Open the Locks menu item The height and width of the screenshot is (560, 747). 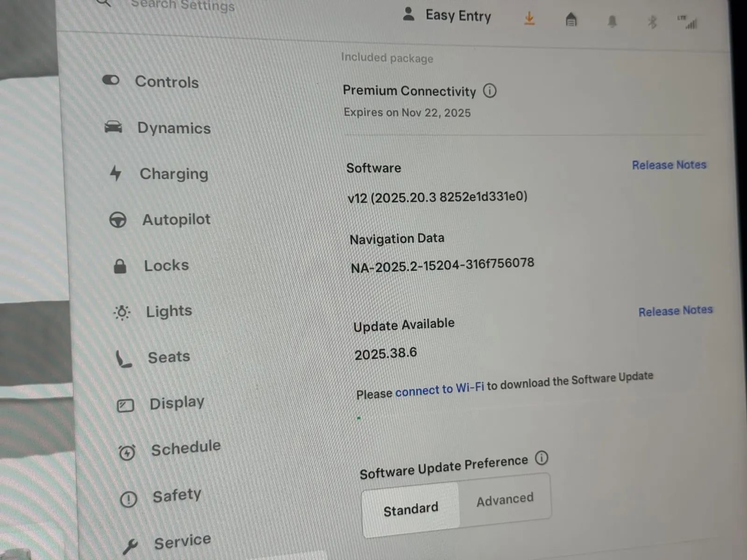(x=166, y=266)
